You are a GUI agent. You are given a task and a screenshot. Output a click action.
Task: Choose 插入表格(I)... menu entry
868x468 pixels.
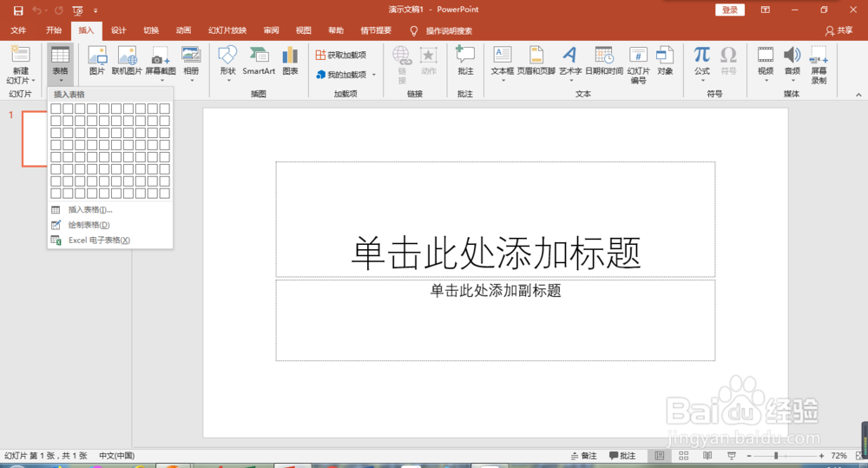(110, 209)
